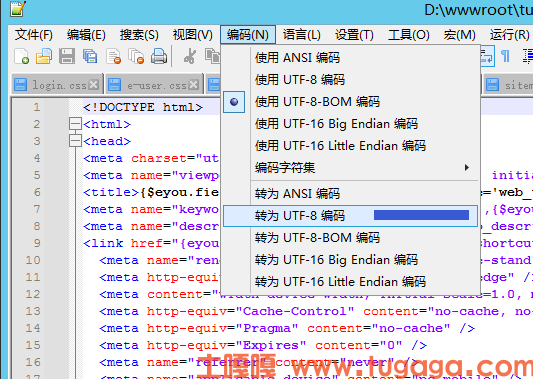Open the 设置(T) menu
This screenshot has width=533, height=379.
354,35
